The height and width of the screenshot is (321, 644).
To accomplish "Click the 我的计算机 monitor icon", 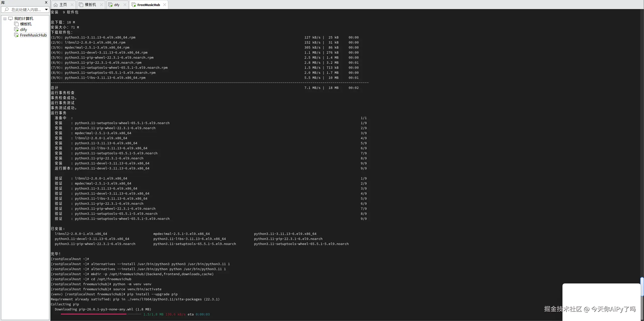I will [11, 18].
